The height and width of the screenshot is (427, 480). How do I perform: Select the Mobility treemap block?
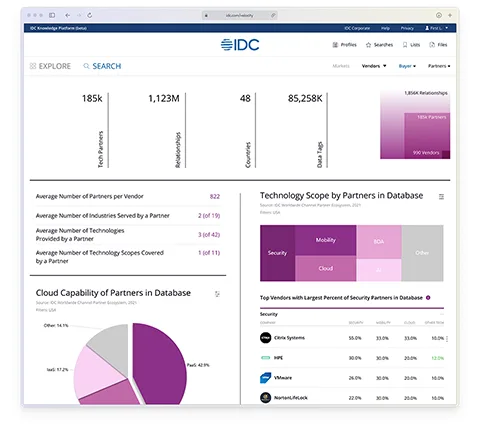[326, 240]
